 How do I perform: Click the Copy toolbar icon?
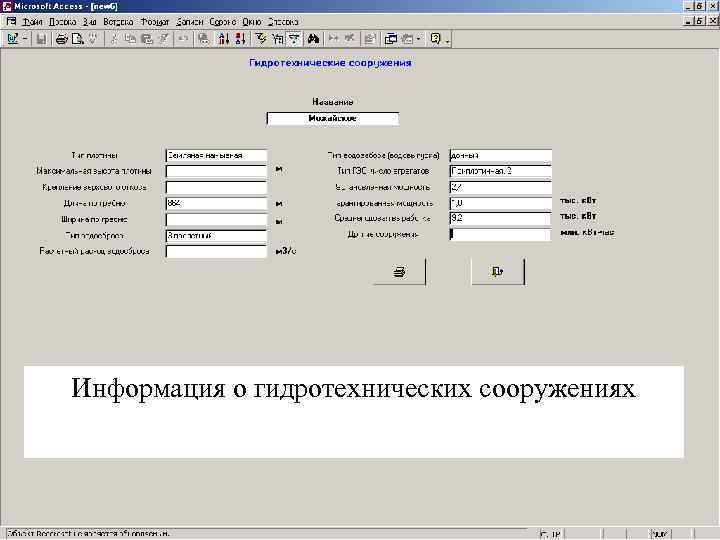pos(130,39)
